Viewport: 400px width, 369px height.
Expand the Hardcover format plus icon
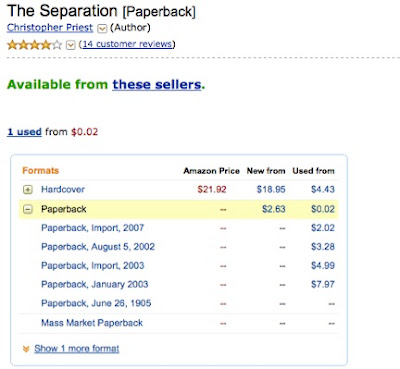[x=28, y=190]
